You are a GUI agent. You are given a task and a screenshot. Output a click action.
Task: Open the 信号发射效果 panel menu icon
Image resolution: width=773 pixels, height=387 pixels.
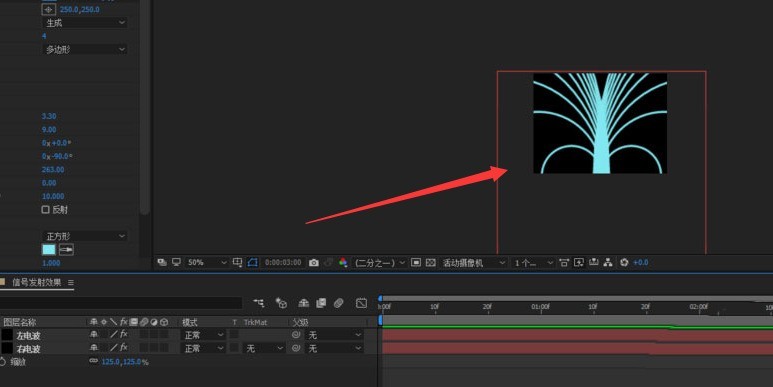(x=70, y=282)
